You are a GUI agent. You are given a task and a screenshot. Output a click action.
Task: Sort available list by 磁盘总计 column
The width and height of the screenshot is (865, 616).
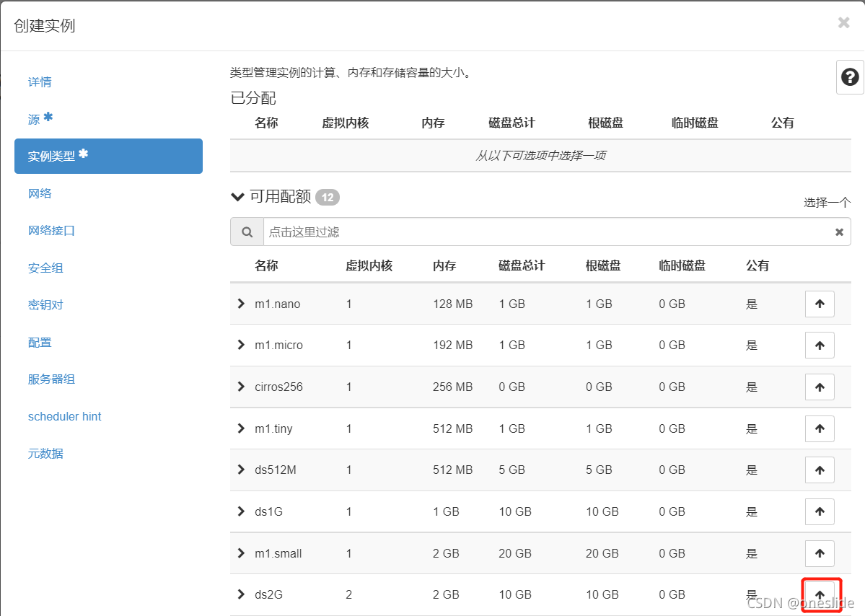pos(522,266)
